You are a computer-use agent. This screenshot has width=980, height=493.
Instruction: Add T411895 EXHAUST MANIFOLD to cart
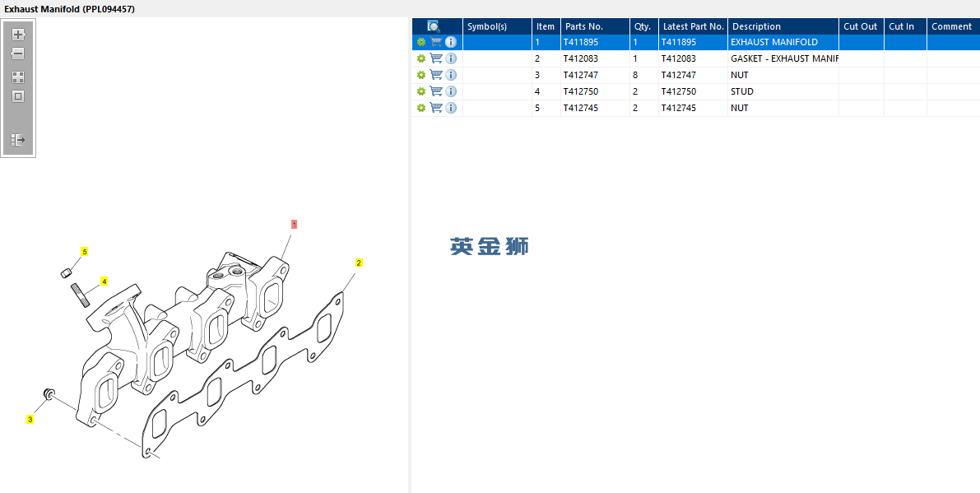[436, 42]
